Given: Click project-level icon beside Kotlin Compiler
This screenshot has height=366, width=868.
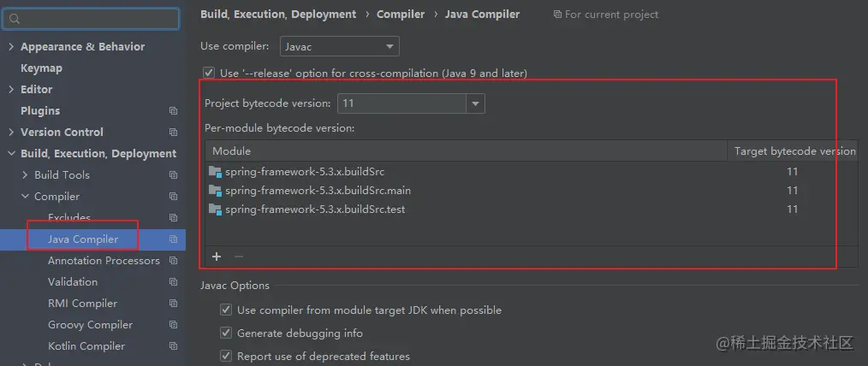Looking at the screenshot, I should pos(173,346).
